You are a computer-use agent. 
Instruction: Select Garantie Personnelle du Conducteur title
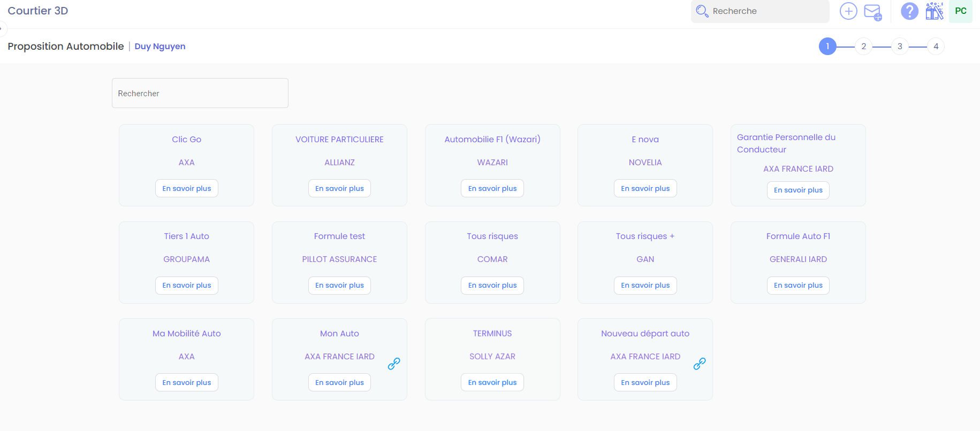(x=786, y=143)
